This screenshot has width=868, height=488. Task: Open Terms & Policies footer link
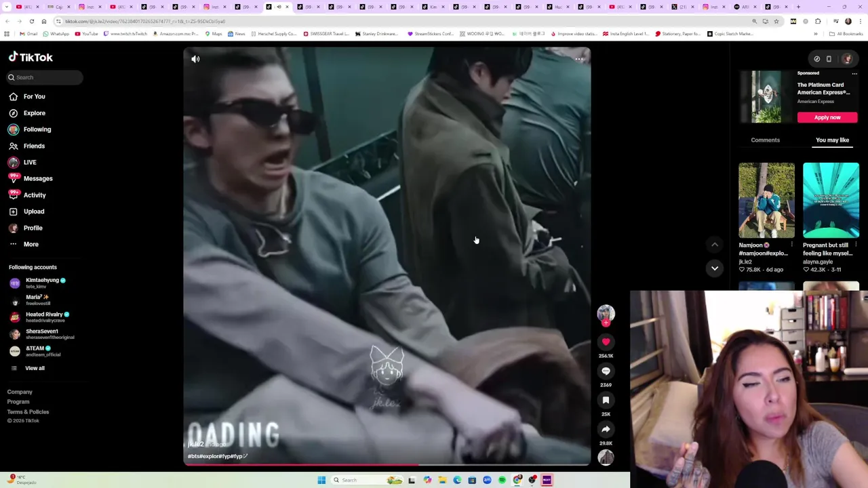pyautogui.click(x=28, y=411)
